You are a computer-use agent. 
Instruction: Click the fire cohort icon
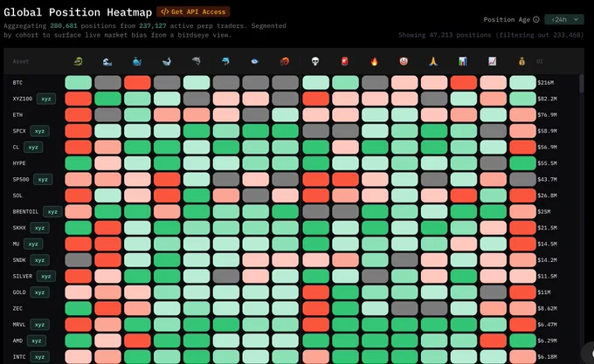click(x=374, y=61)
